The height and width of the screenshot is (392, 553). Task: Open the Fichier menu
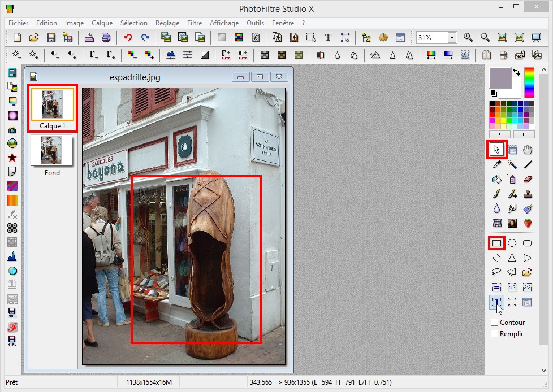tap(18, 23)
